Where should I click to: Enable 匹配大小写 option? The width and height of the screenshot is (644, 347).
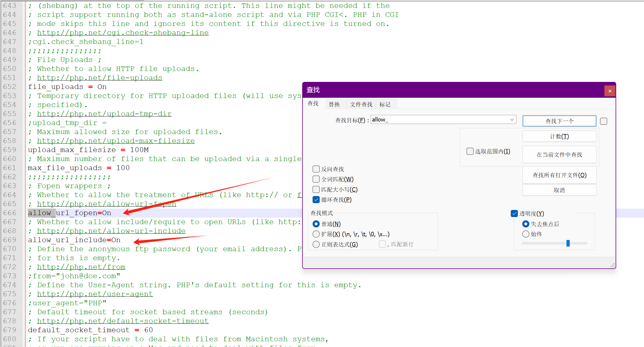[316, 189]
